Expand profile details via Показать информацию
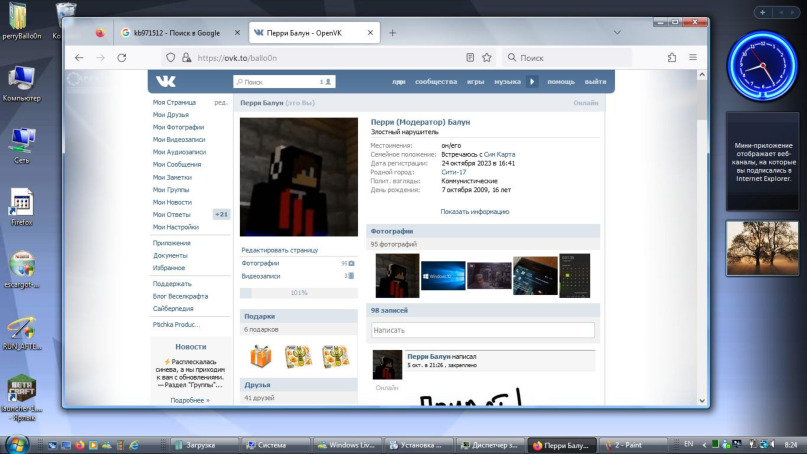The width and height of the screenshot is (807, 454). pyautogui.click(x=474, y=211)
